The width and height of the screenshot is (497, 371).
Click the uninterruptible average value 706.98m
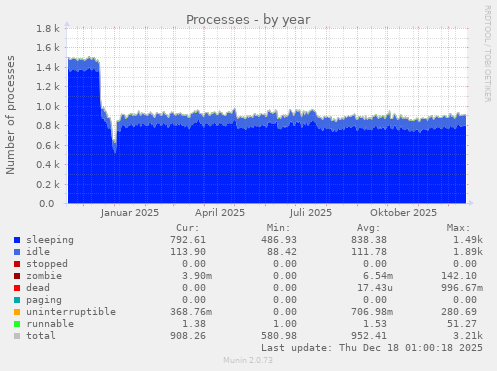point(372,312)
